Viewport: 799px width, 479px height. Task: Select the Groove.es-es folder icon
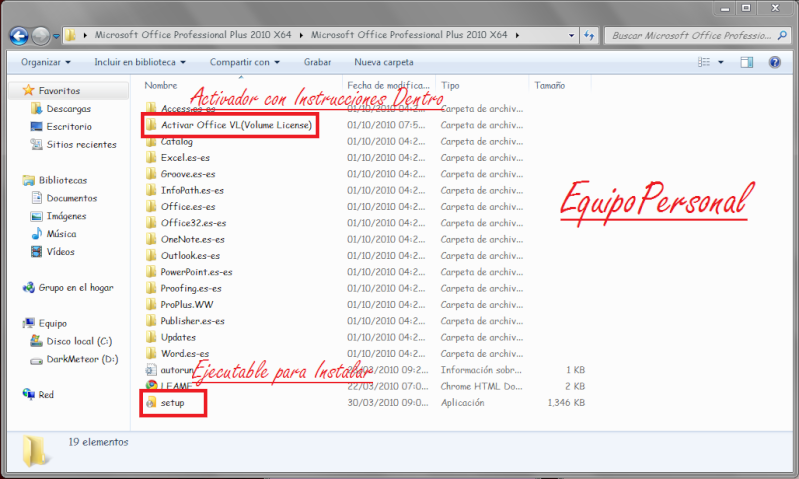click(151, 174)
